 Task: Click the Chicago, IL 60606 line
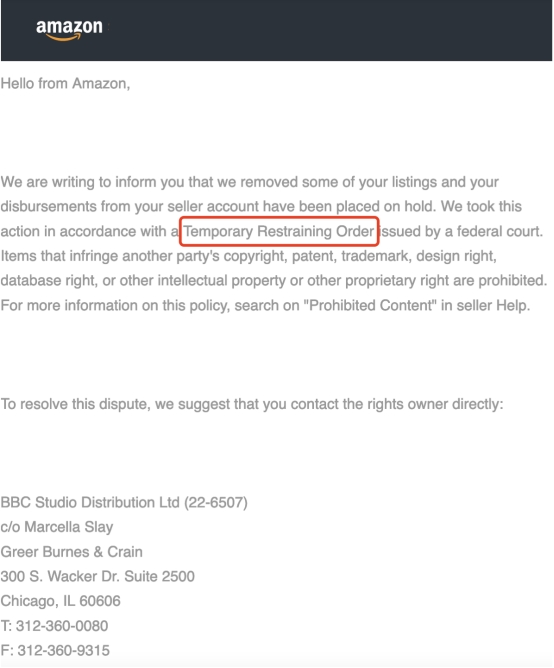tap(61, 601)
